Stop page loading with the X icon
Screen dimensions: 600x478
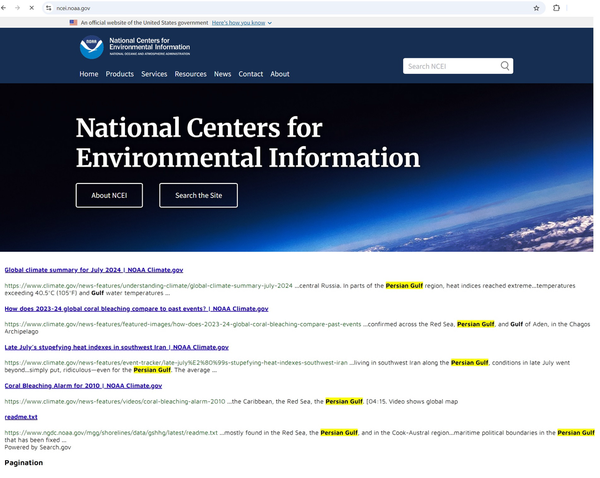(x=32, y=8)
